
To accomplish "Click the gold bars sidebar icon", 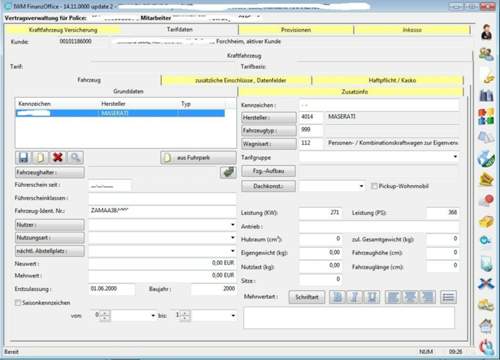I will (486, 222).
